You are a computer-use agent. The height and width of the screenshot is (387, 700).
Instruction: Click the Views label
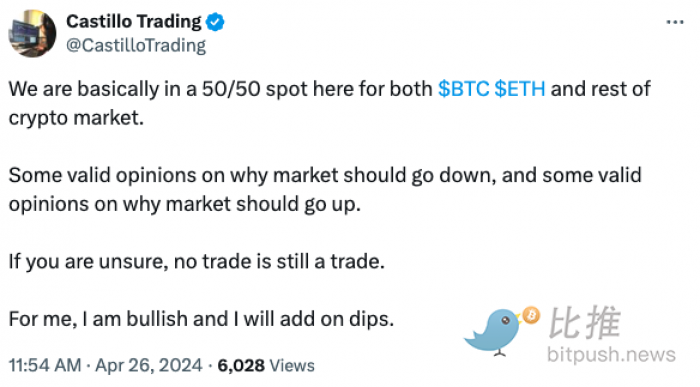click(x=292, y=366)
